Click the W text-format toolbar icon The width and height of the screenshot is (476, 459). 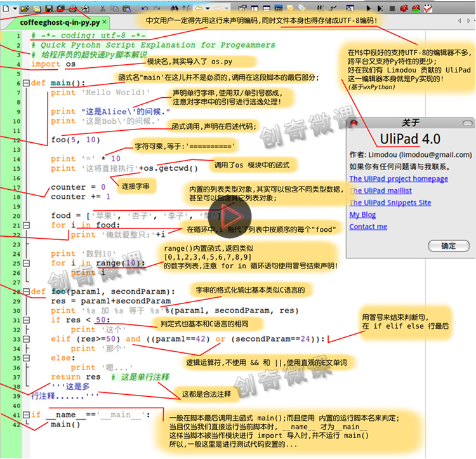(321, 8)
